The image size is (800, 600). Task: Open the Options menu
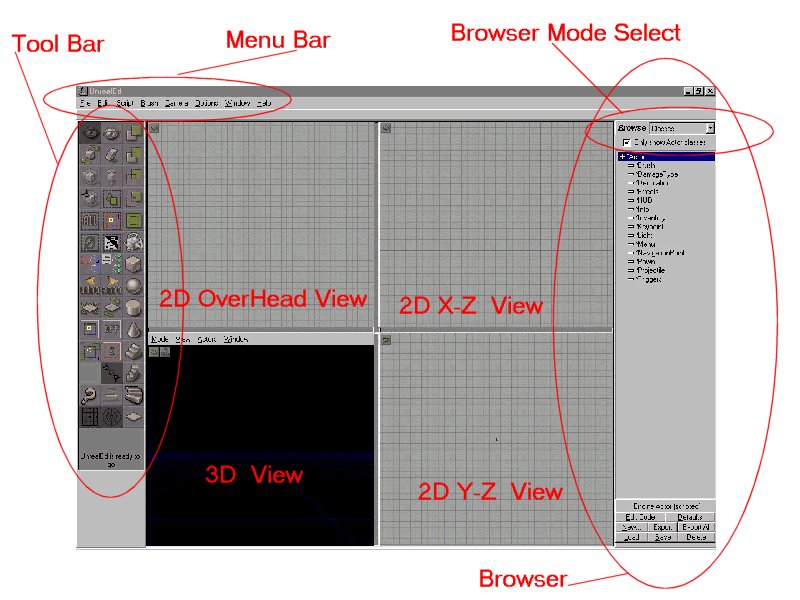coord(206,103)
